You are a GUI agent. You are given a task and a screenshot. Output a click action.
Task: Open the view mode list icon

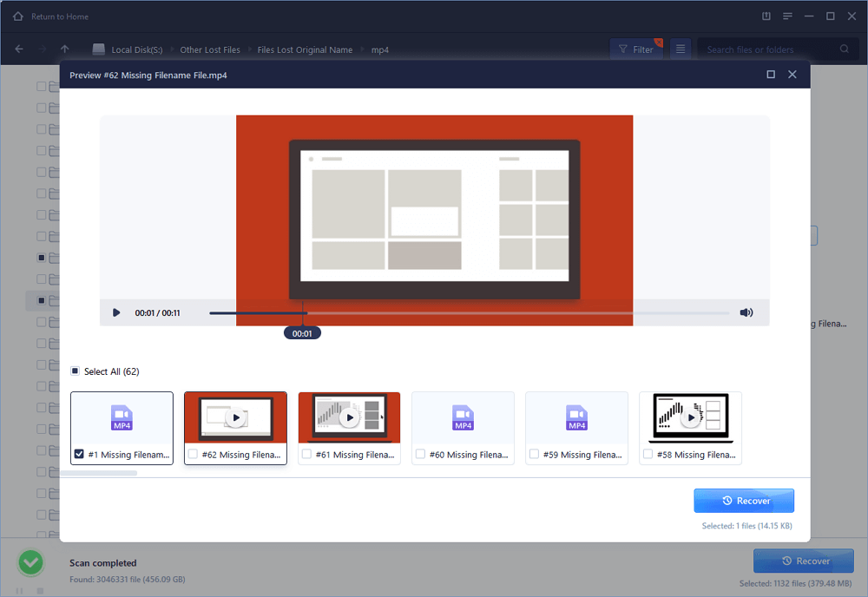pos(681,49)
